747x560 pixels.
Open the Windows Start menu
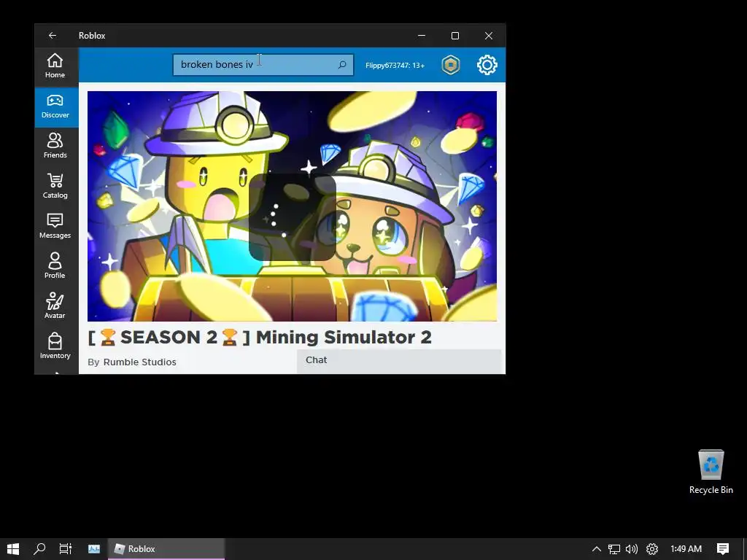[13, 548]
